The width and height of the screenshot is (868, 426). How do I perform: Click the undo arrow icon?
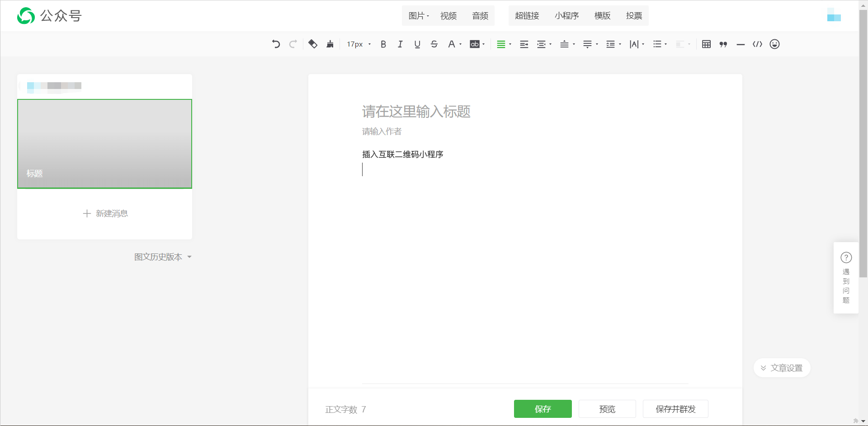point(276,44)
